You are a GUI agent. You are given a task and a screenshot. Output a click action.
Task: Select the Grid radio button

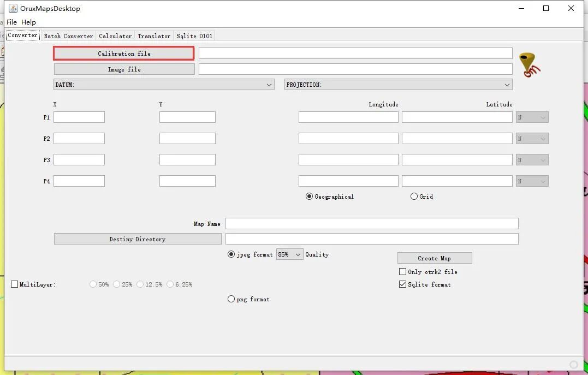point(414,197)
